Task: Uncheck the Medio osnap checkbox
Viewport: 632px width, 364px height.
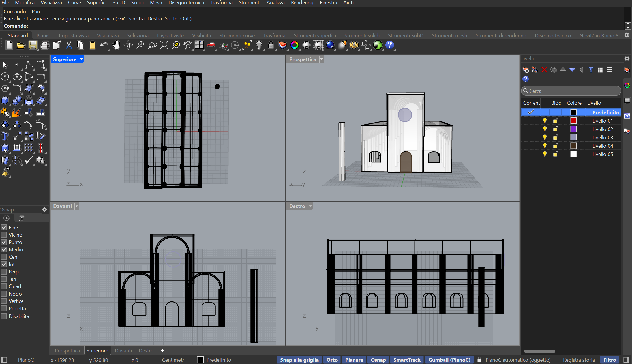Action: pyautogui.click(x=4, y=250)
